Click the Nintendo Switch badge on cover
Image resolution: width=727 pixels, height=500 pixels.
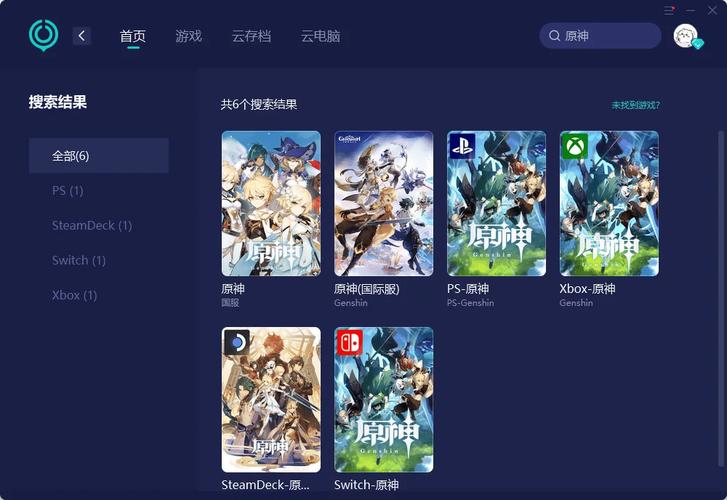(x=349, y=342)
